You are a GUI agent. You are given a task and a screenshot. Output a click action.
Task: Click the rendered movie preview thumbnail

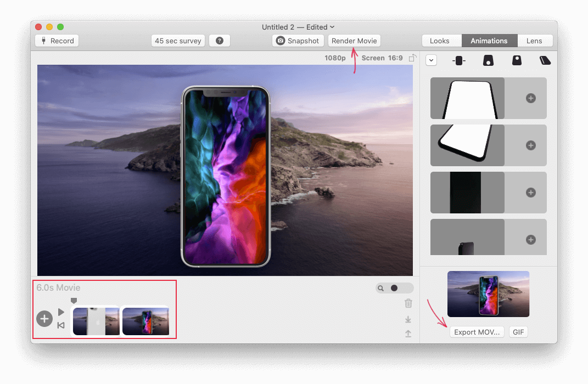[x=488, y=294]
